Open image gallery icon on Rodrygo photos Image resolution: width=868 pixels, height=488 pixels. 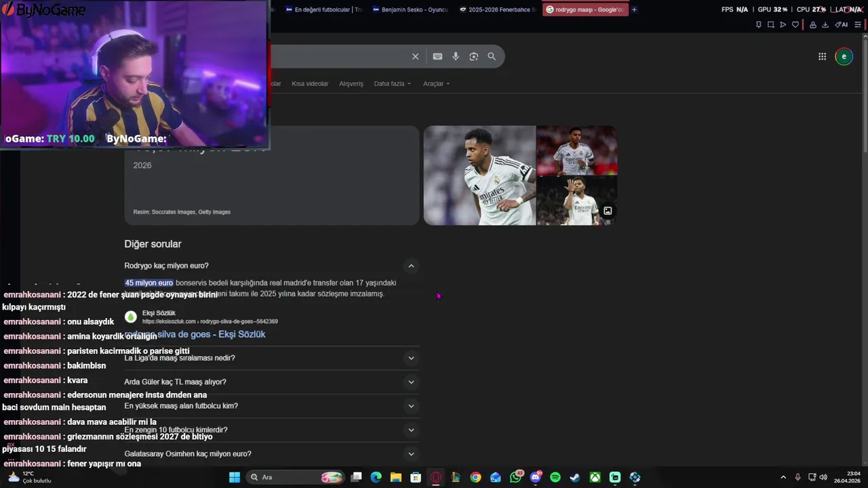[x=608, y=211]
